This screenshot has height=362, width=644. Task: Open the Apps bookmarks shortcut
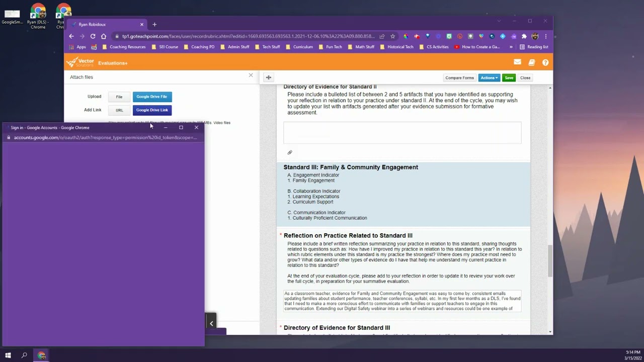pos(77,47)
